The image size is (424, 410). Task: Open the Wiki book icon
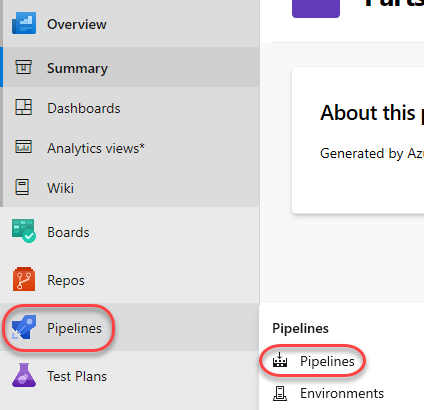coord(22,187)
